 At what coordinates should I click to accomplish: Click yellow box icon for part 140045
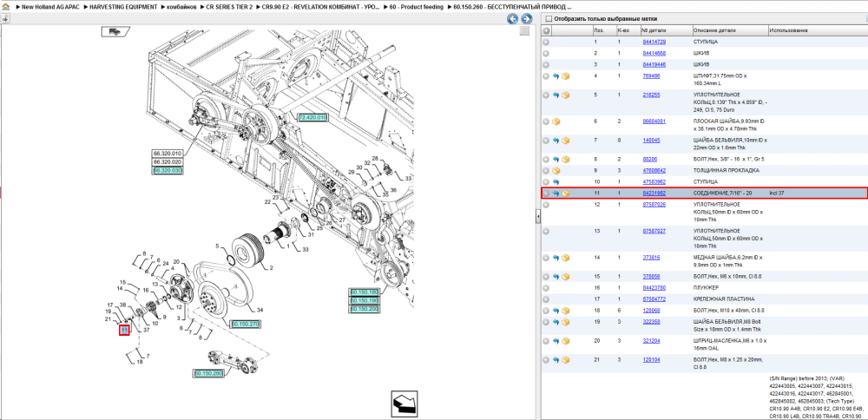tap(565, 141)
